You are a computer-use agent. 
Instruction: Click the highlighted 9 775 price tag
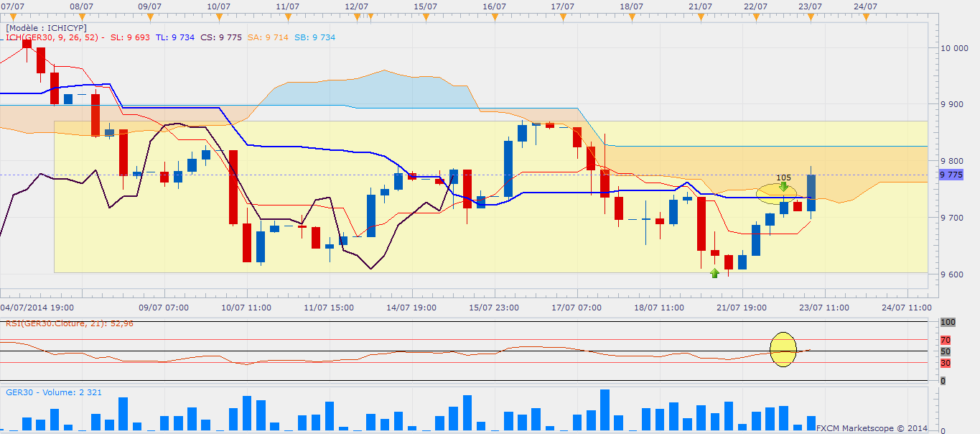[x=951, y=175]
